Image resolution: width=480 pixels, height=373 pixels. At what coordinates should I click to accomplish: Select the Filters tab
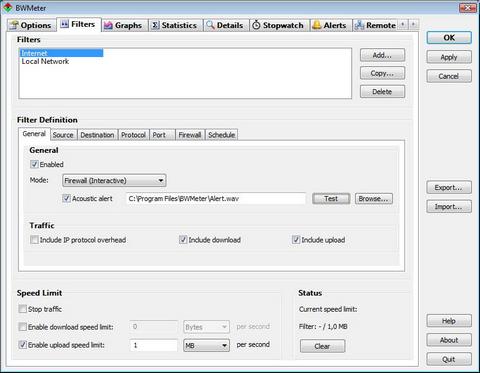click(x=79, y=24)
